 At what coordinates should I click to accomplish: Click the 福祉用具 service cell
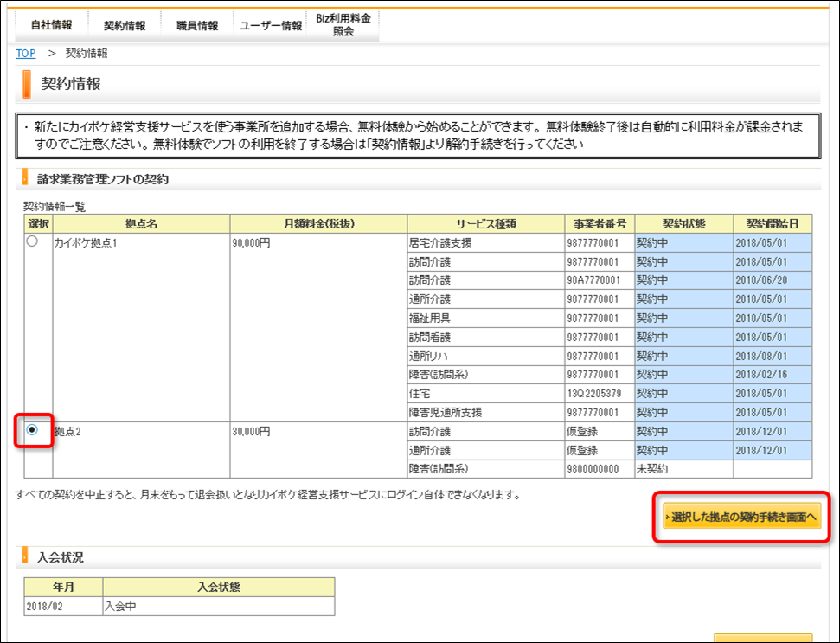tap(486, 318)
